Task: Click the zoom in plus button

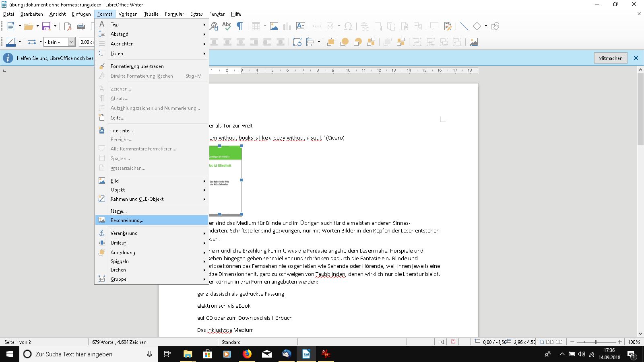Action: tap(620, 342)
